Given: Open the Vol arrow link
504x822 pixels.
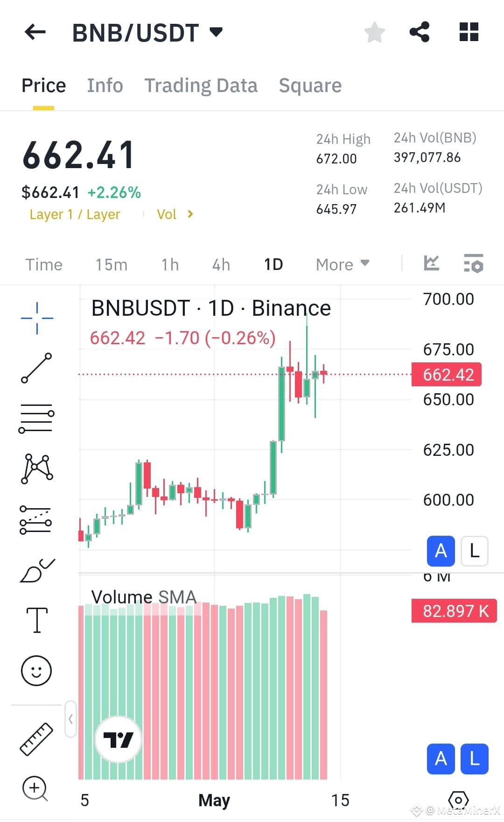Looking at the screenshot, I should 175,214.
